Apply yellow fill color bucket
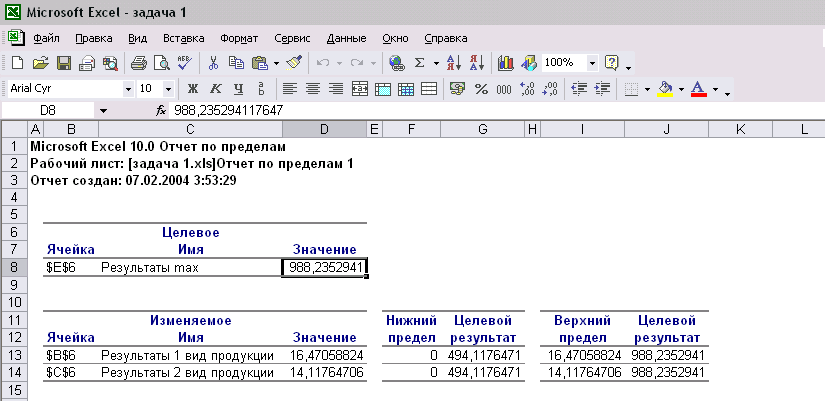 [x=666, y=89]
